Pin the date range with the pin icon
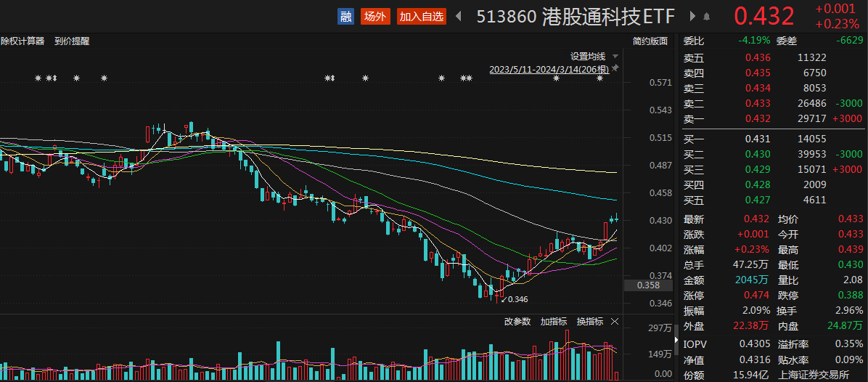Screen dimensions: 868x382 coord(615,68)
